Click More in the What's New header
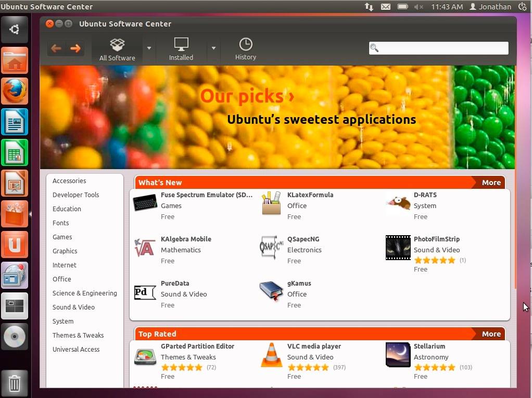 click(491, 183)
